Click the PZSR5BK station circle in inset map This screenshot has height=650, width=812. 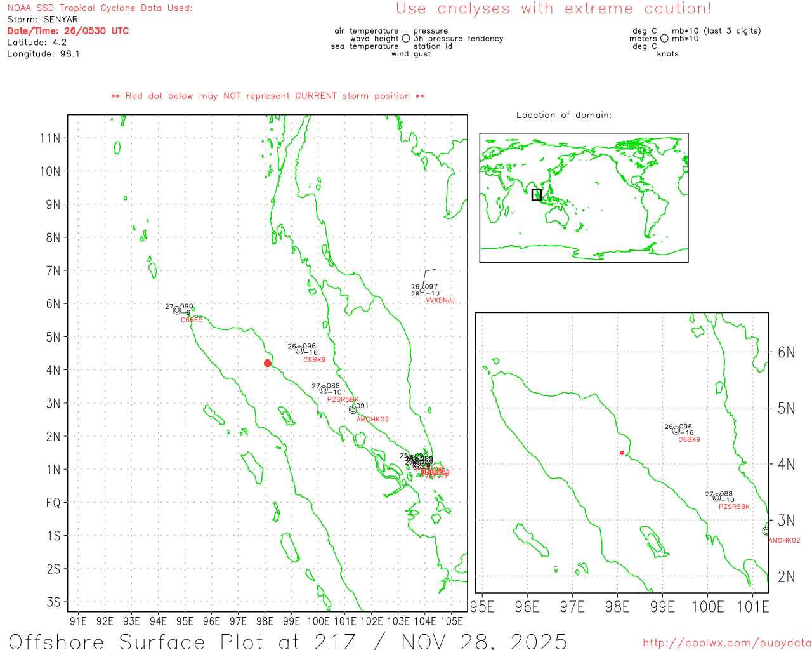[717, 498]
